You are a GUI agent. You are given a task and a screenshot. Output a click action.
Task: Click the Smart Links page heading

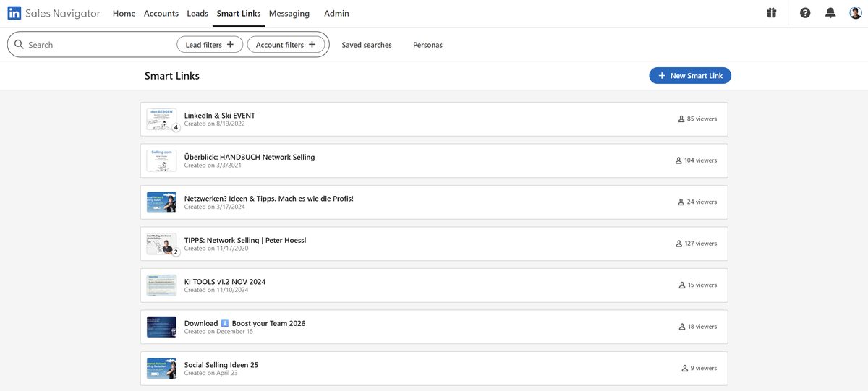tap(172, 76)
